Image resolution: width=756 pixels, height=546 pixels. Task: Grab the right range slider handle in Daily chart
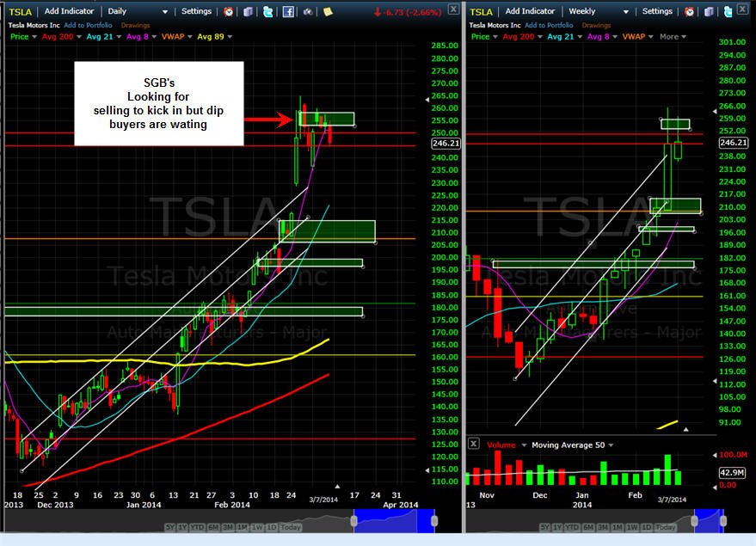pos(434,521)
